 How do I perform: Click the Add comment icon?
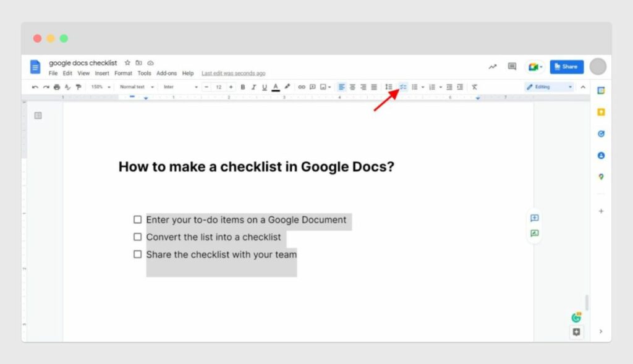[313, 87]
